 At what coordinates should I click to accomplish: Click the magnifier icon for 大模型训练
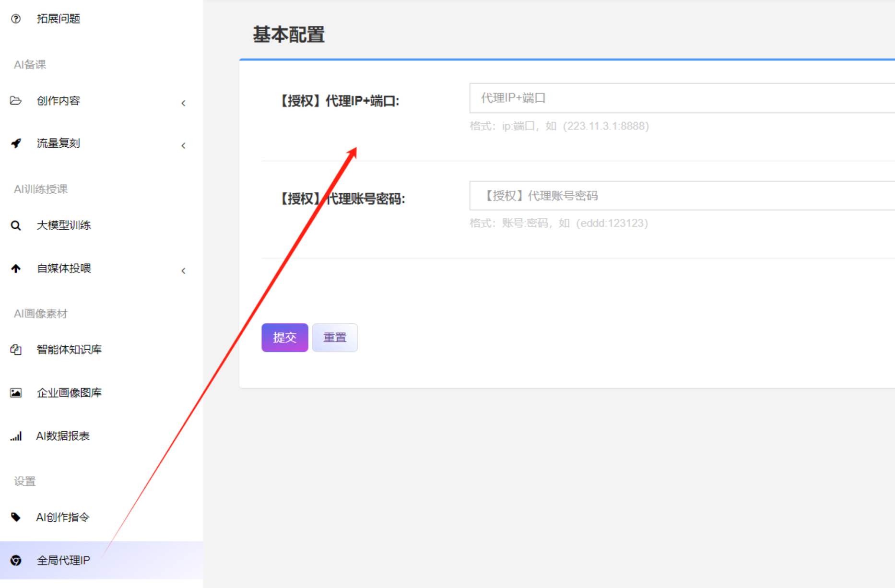(x=16, y=225)
